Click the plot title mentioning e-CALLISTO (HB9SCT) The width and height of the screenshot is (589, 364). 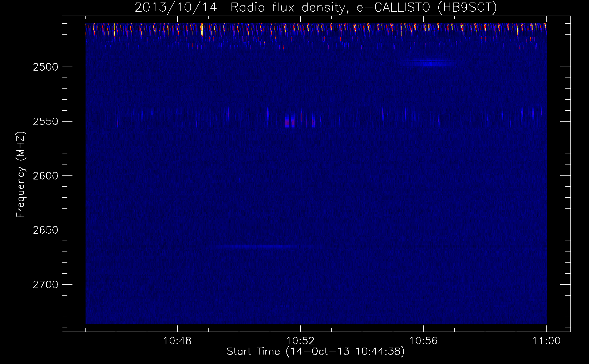(316, 7)
